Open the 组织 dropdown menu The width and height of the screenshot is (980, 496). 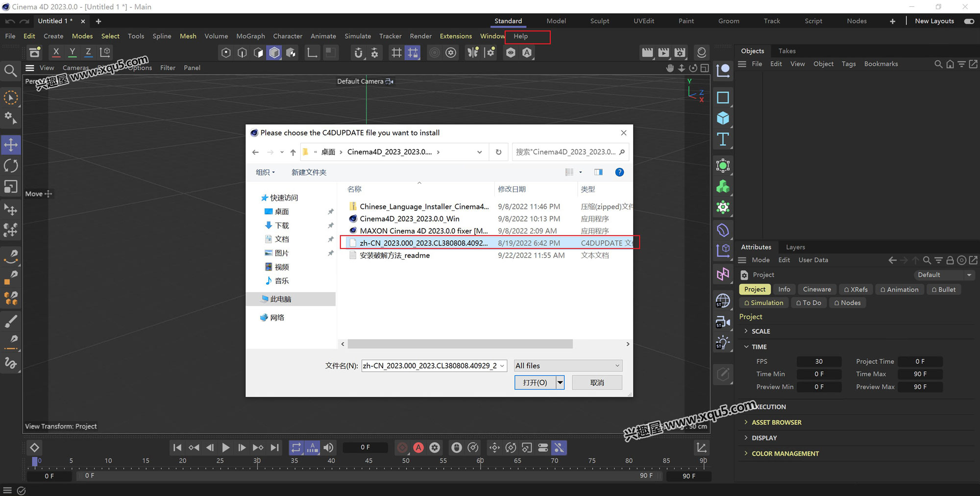[265, 172]
